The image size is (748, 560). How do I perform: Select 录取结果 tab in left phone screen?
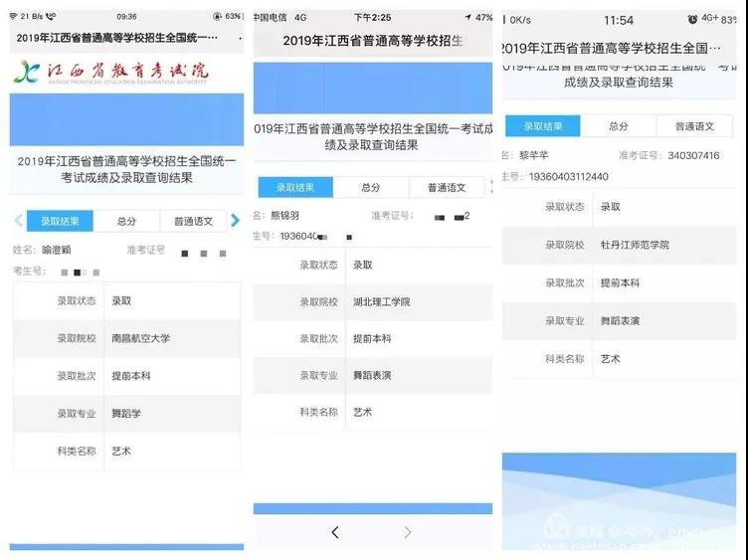pyautogui.click(x=60, y=222)
